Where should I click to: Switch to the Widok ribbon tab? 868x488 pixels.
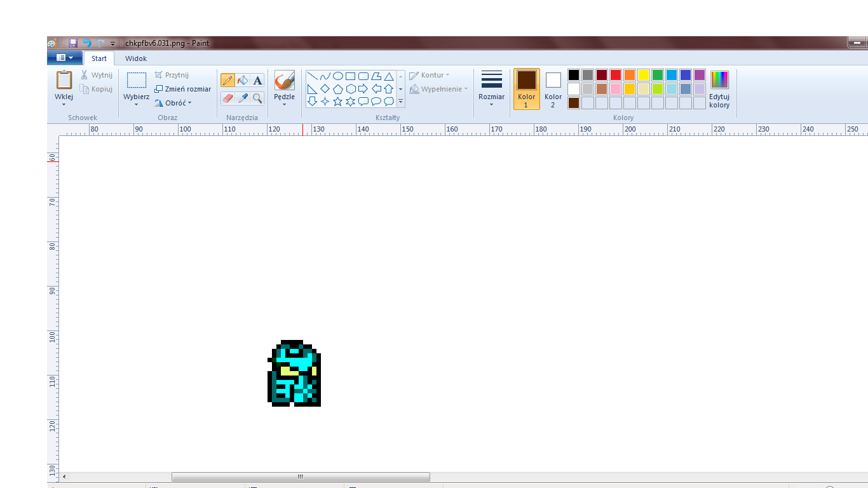click(x=136, y=58)
